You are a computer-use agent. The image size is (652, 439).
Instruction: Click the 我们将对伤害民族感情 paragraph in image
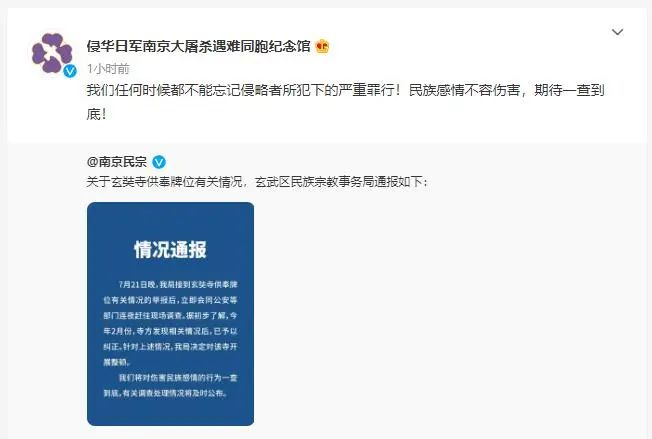170,385
